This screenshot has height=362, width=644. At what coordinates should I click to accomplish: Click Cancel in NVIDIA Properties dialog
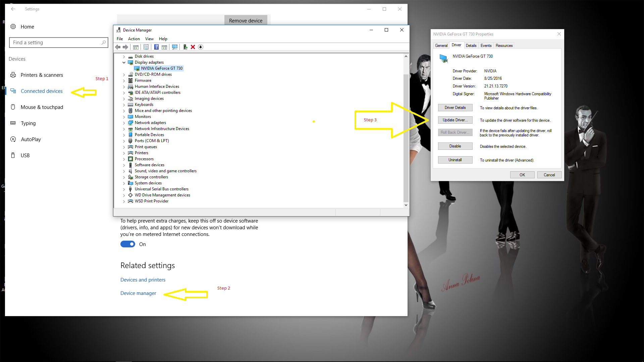click(x=549, y=175)
